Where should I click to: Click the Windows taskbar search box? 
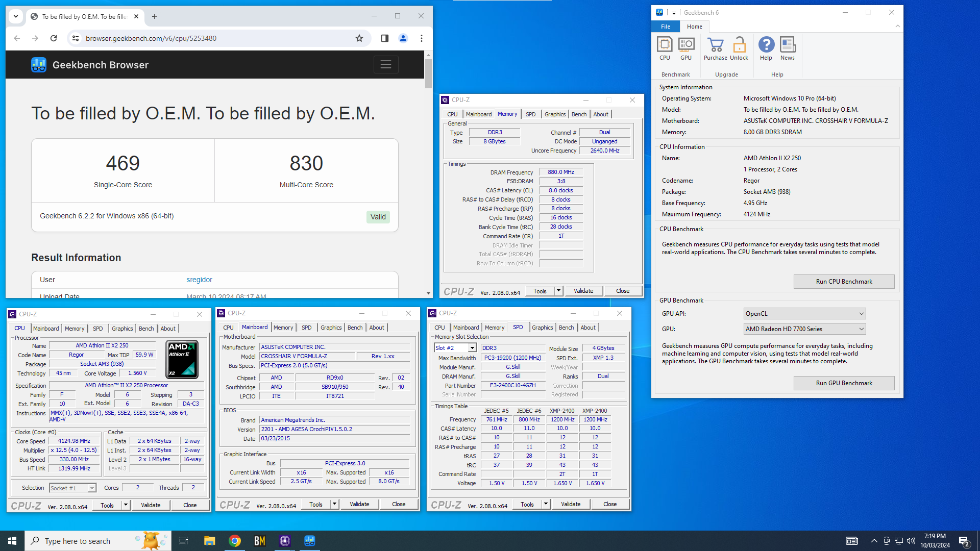[97, 541]
